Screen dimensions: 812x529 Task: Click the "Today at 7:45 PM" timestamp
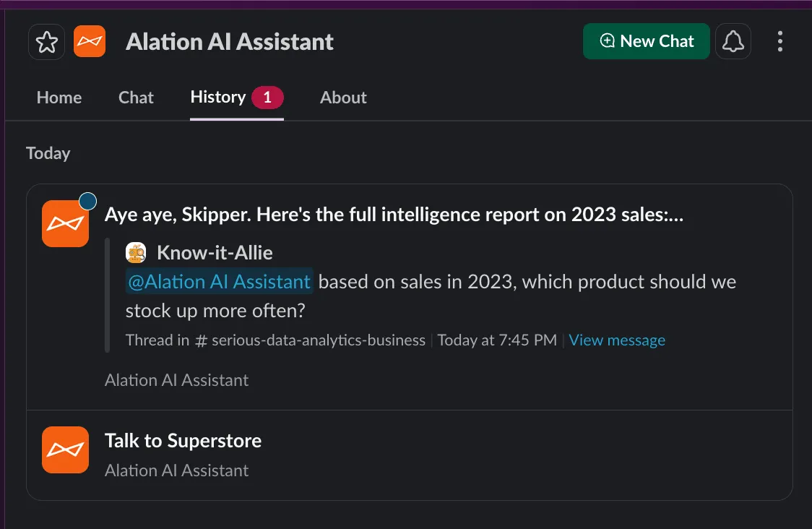point(497,340)
